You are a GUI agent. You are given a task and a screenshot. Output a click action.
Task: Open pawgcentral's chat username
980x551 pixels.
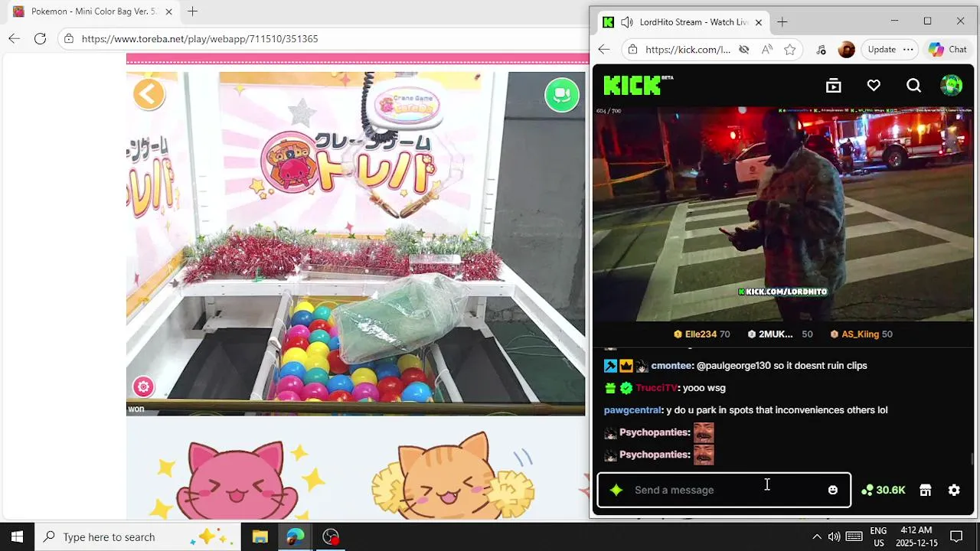pyautogui.click(x=632, y=410)
